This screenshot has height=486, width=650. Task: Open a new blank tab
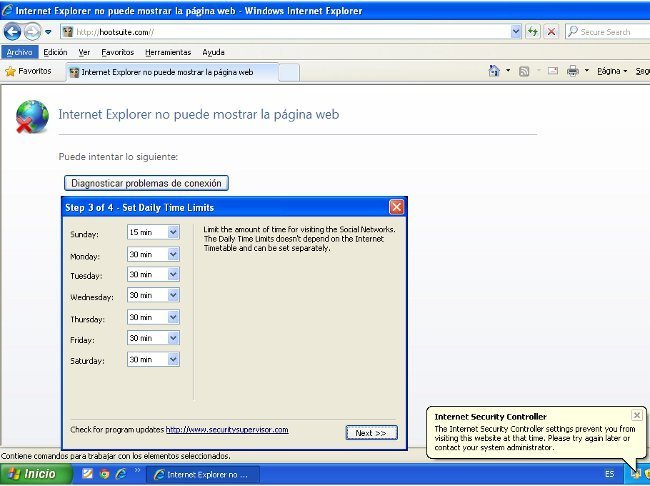pos(289,73)
